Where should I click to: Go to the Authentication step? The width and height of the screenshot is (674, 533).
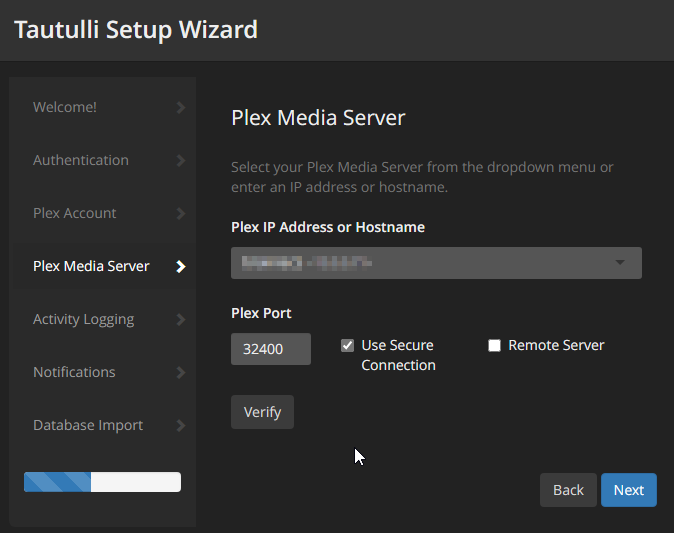(x=103, y=160)
